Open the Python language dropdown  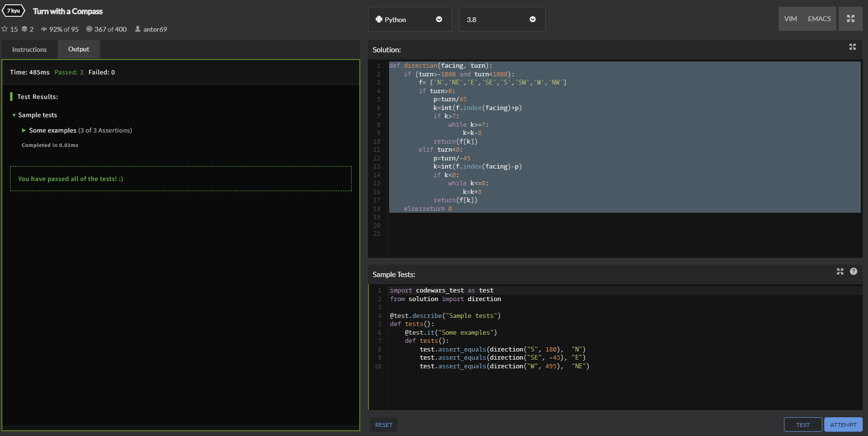pos(409,19)
